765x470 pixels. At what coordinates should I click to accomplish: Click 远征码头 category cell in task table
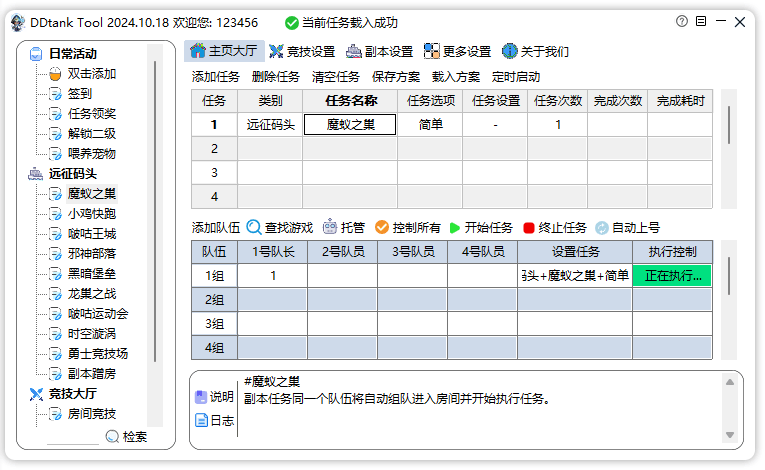(270, 125)
